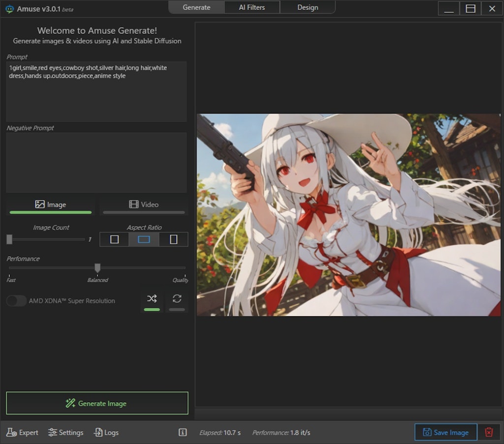Click into the Negative Prompt text box
Screen dimensions: 504x444
coord(96,162)
